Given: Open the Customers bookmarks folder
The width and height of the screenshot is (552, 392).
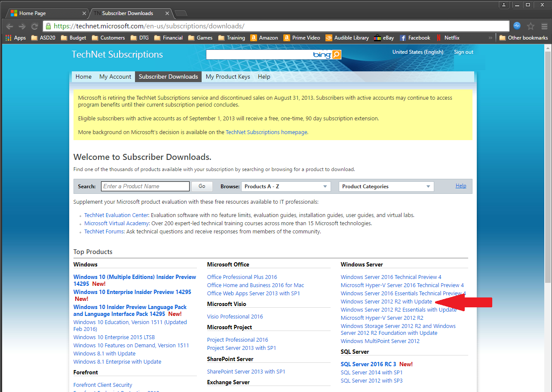Looking at the screenshot, I should 108,38.
